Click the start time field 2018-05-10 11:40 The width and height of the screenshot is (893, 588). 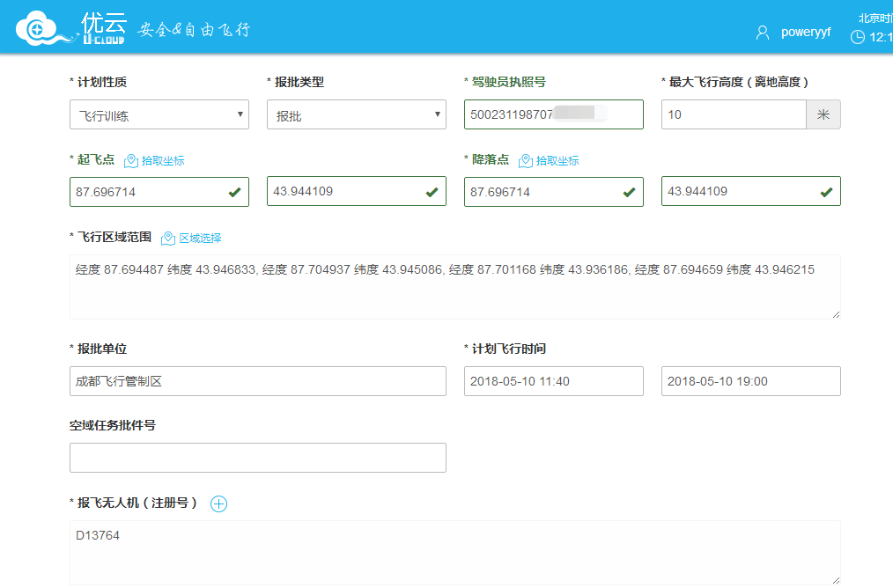pyautogui.click(x=553, y=381)
